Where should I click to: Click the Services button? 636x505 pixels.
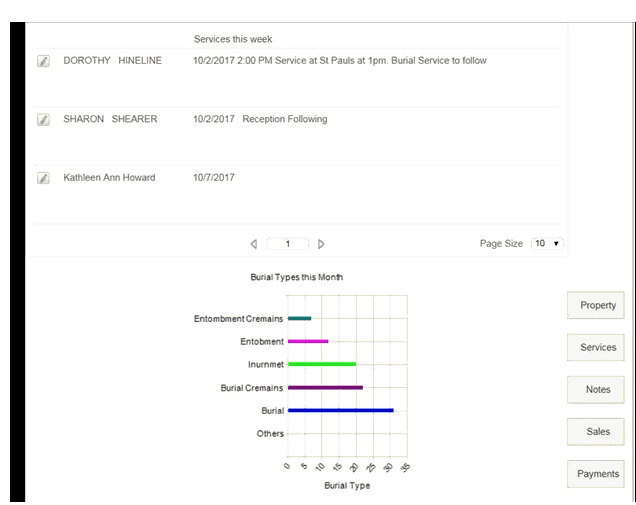pos(597,348)
